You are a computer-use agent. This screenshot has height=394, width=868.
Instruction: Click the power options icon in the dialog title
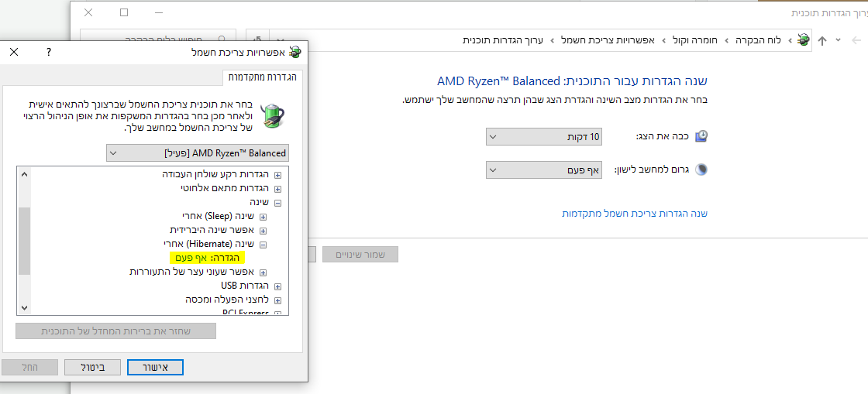[294, 52]
